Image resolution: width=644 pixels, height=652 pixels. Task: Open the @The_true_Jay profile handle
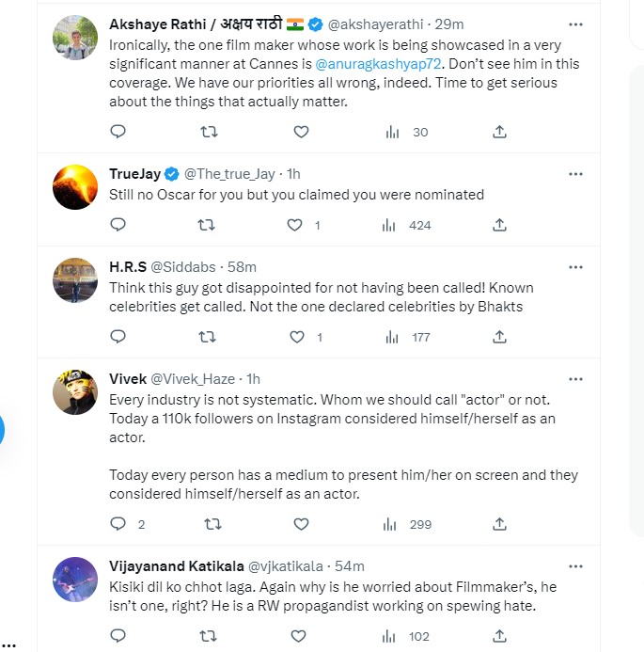(228, 173)
